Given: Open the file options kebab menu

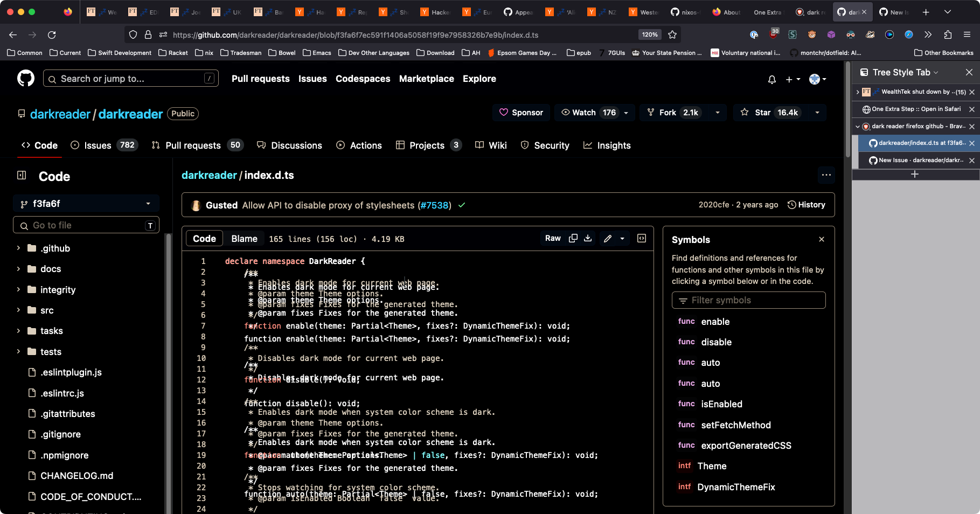Looking at the screenshot, I should 826,175.
